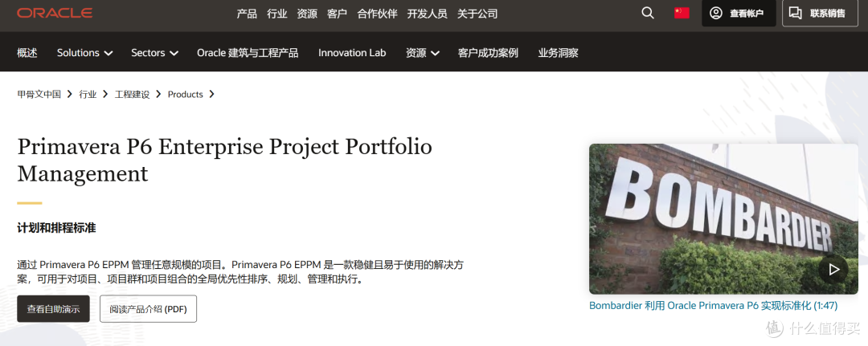
Task: Open the 行业 top menu
Action: click(x=276, y=14)
